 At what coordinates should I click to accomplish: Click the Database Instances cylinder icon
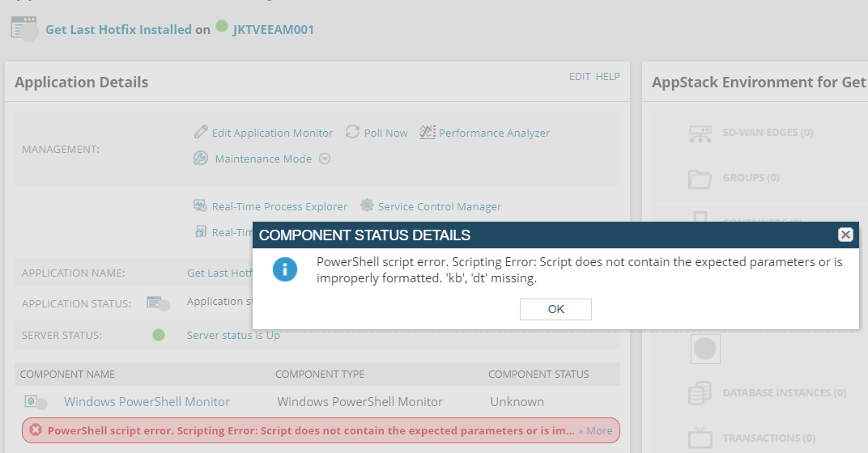click(x=700, y=393)
